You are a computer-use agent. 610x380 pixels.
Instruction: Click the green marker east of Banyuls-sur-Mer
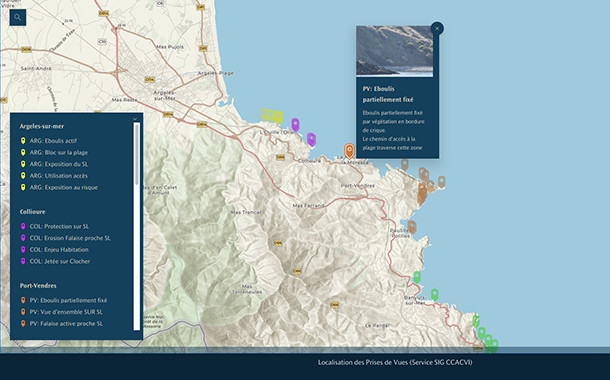435,295
